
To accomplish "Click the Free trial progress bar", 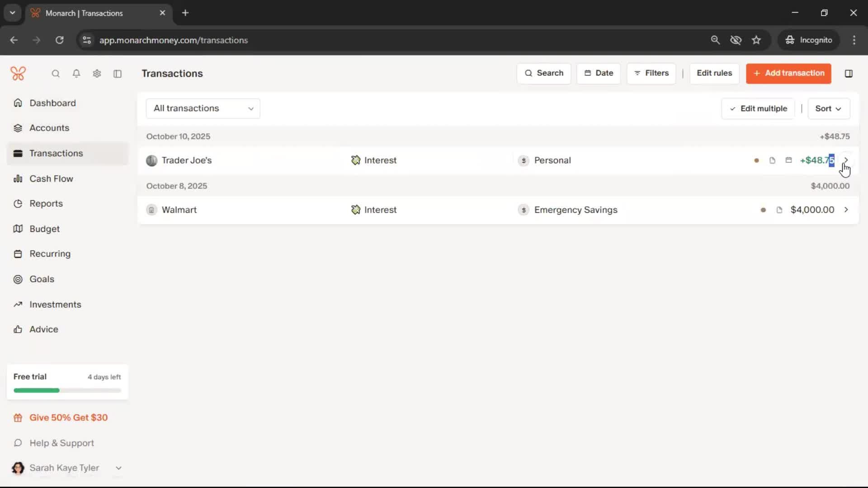I will (67, 390).
